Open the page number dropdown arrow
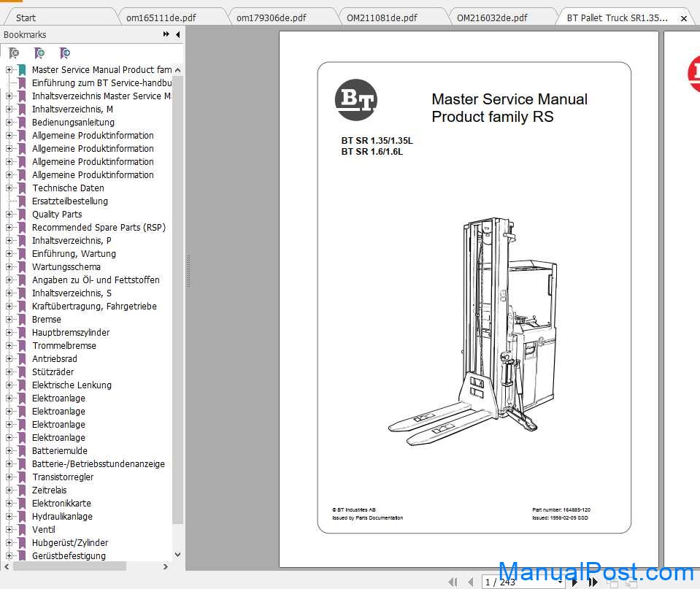The width and height of the screenshot is (700, 589). (x=561, y=582)
